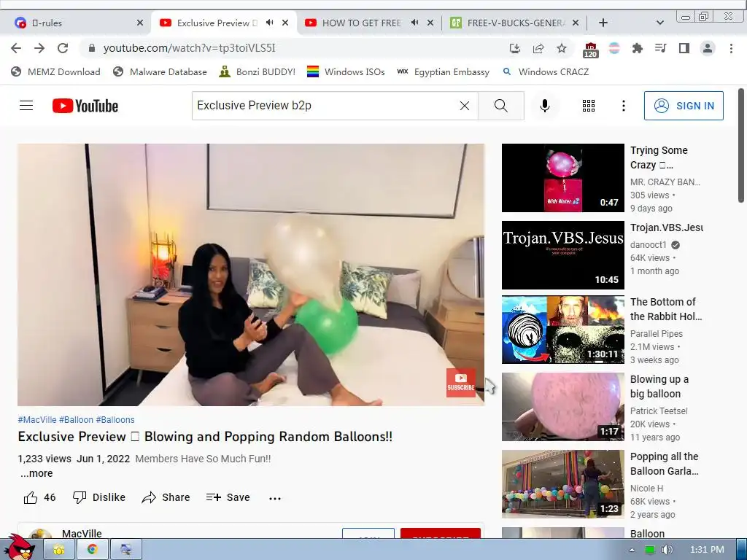Submit search with magnifier button
Screen dimensions: 747x560
pyautogui.click(x=500, y=106)
